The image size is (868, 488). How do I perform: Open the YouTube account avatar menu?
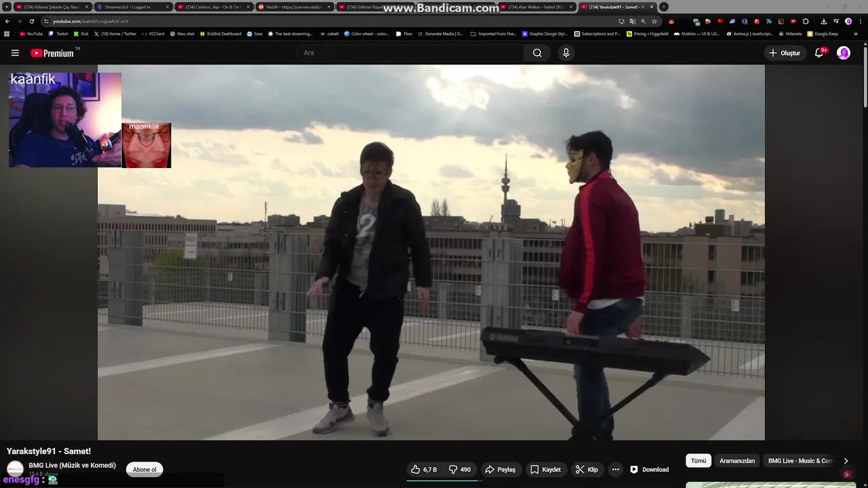(844, 53)
